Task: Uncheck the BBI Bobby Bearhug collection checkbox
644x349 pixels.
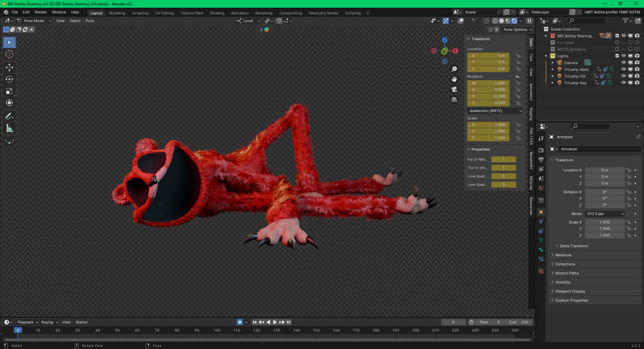Action: [x=617, y=36]
